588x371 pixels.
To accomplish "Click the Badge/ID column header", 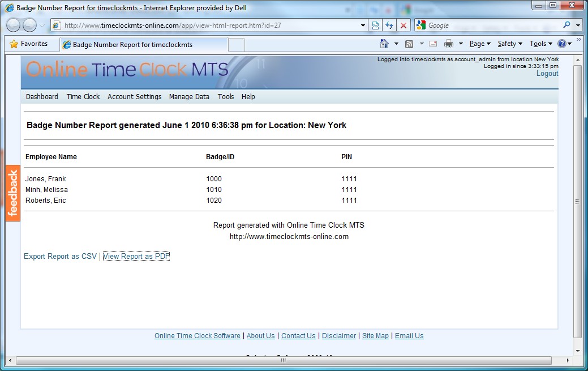I will [x=220, y=156].
